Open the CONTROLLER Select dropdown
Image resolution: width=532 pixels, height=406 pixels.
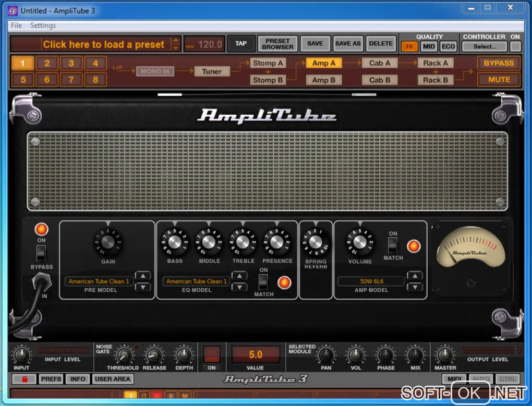[x=485, y=46]
